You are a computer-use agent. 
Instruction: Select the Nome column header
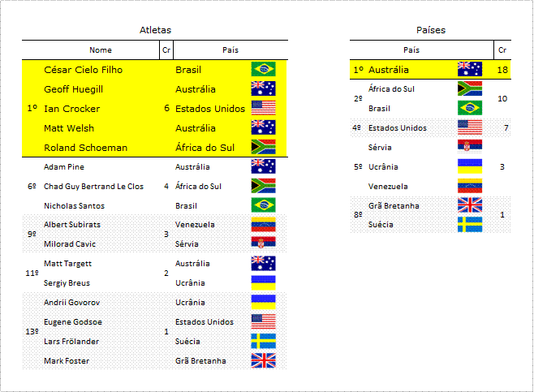click(101, 50)
